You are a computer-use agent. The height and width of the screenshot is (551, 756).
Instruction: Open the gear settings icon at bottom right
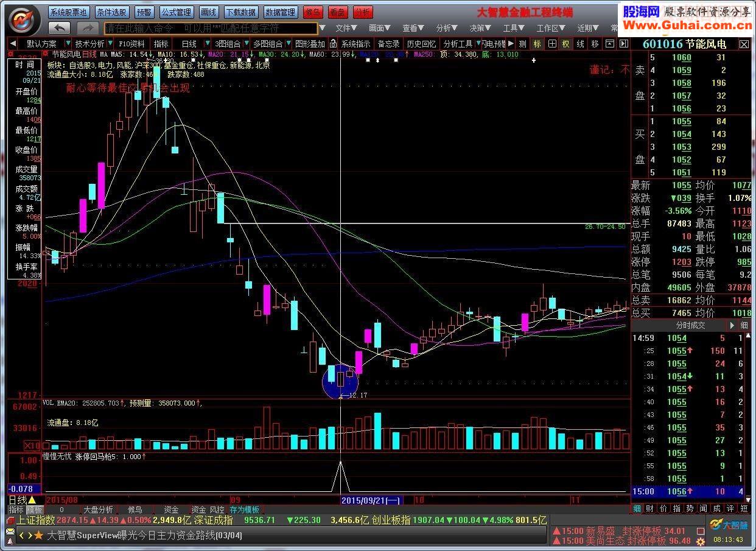(701, 541)
